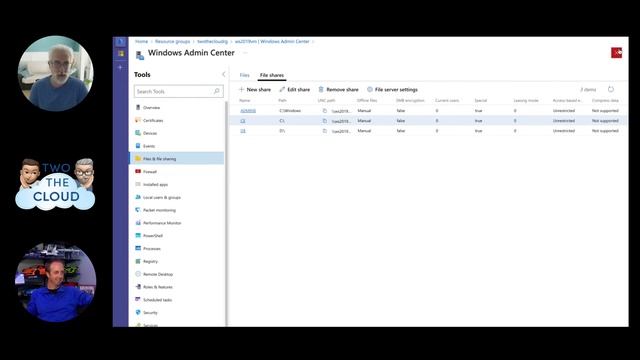Open the ADMIN$ share link

coord(248,111)
